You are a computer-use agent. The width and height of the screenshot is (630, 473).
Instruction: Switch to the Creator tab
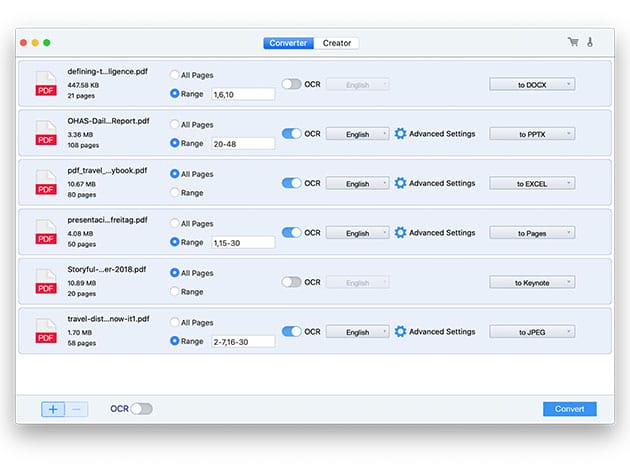coord(337,43)
